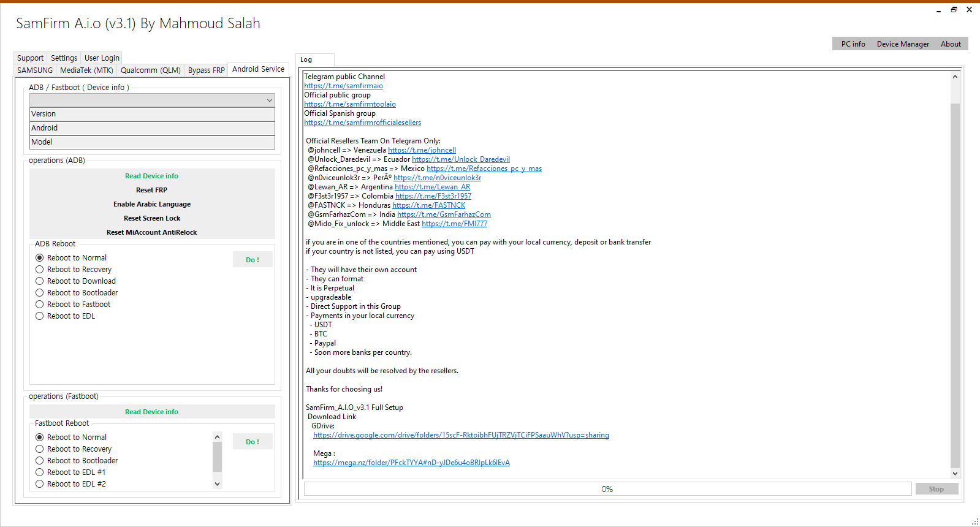Open the Lewan_AR Telegram link
980x527 pixels.
433,187
